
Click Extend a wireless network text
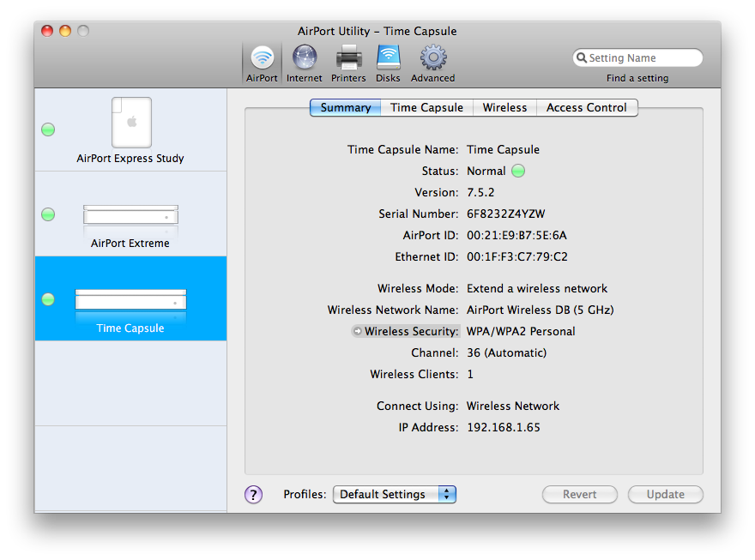[537, 289]
